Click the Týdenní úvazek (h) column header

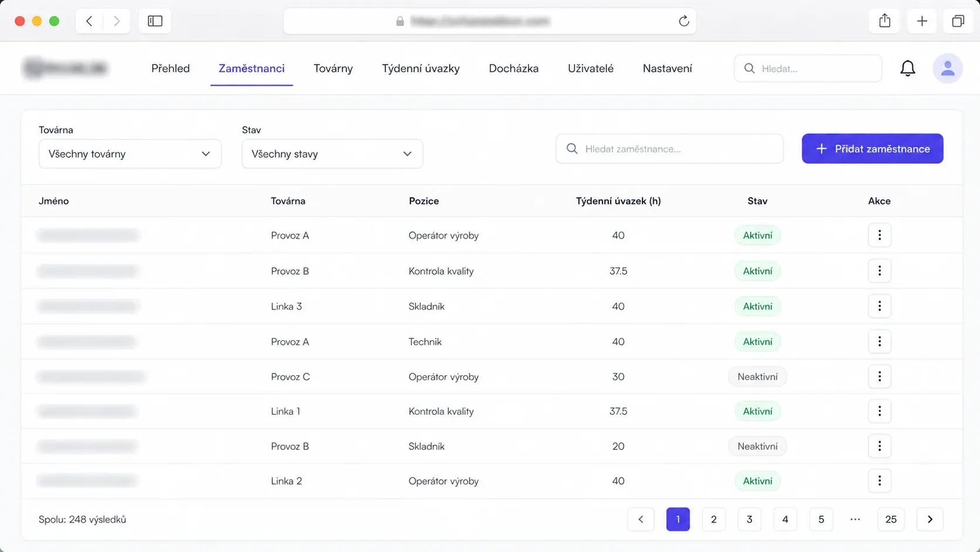pyautogui.click(x=618, y=201)
